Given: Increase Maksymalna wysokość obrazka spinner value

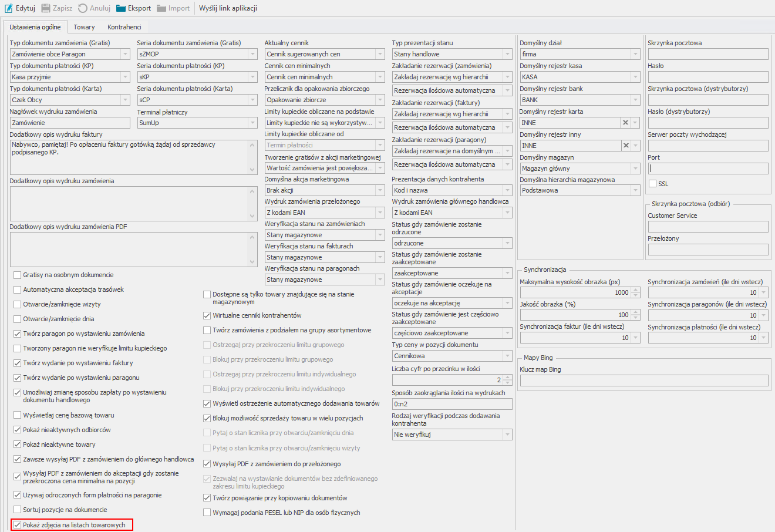Looking at the screenshot, I should [635, 290].
